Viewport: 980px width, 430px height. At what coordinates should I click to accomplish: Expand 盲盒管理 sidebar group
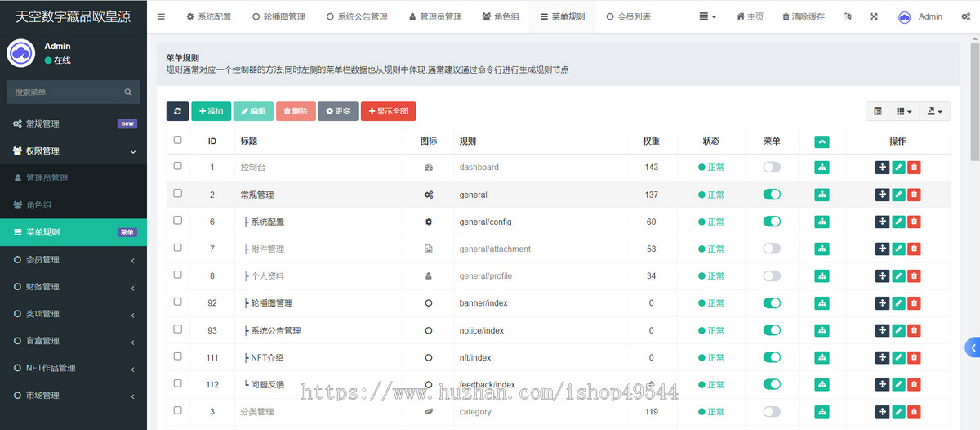pos(73,340)
